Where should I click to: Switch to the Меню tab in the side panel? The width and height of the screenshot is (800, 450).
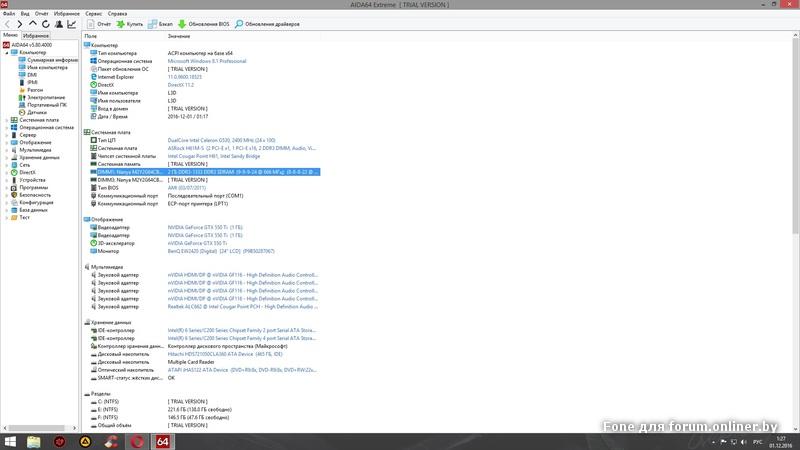point(10,35)
